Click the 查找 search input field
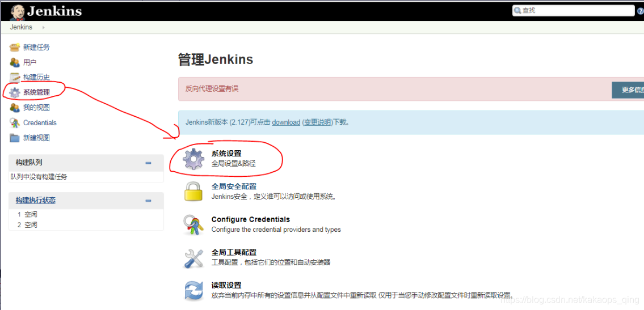This screenshot has height=310, width=644. (x=574, y=11)
